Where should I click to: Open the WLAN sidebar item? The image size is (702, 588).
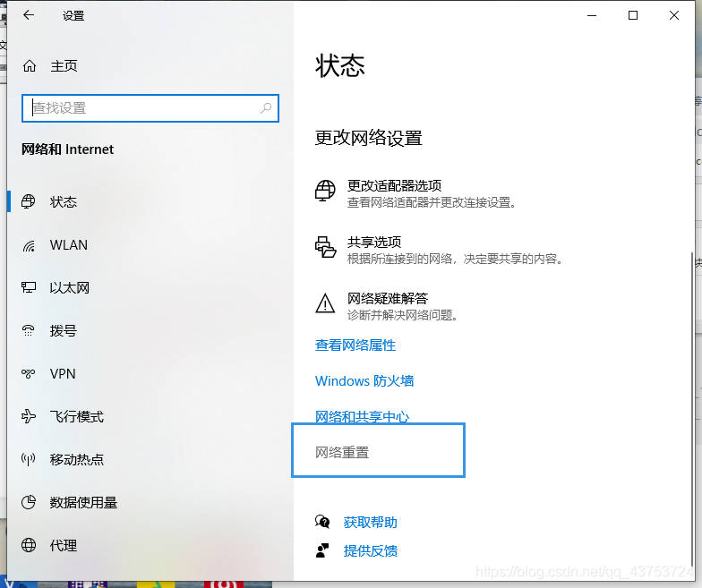(150, 245)
